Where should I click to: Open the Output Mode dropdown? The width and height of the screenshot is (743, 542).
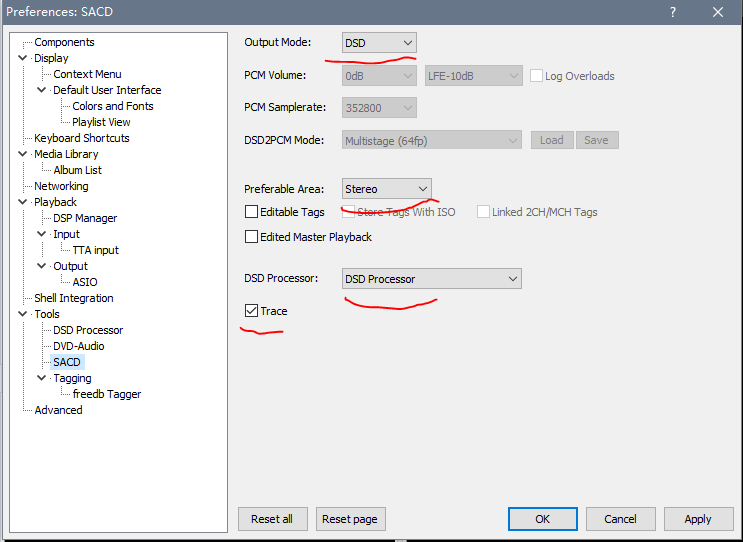coord(379,43)
